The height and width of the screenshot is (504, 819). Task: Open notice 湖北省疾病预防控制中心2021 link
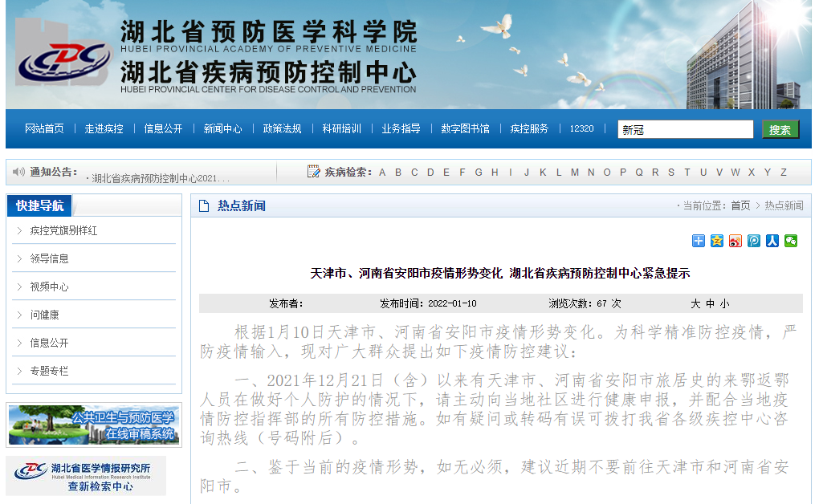pyautogui.click(x=161, y=179)
